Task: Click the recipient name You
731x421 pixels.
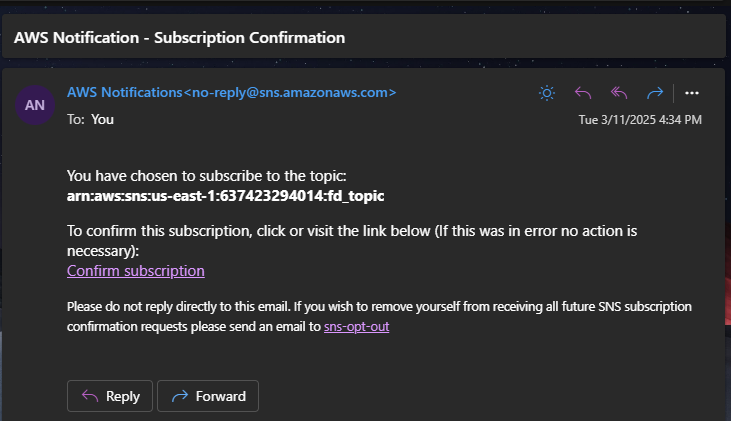Action: (102, 119)
